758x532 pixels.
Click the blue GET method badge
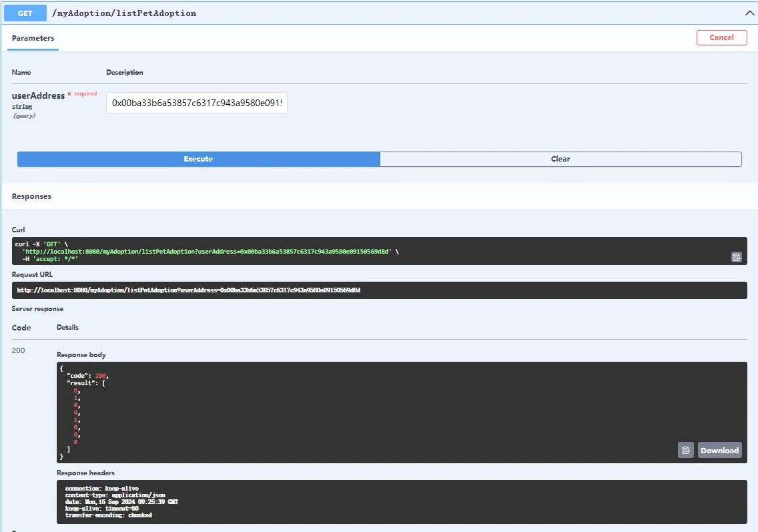click(25, 13)
